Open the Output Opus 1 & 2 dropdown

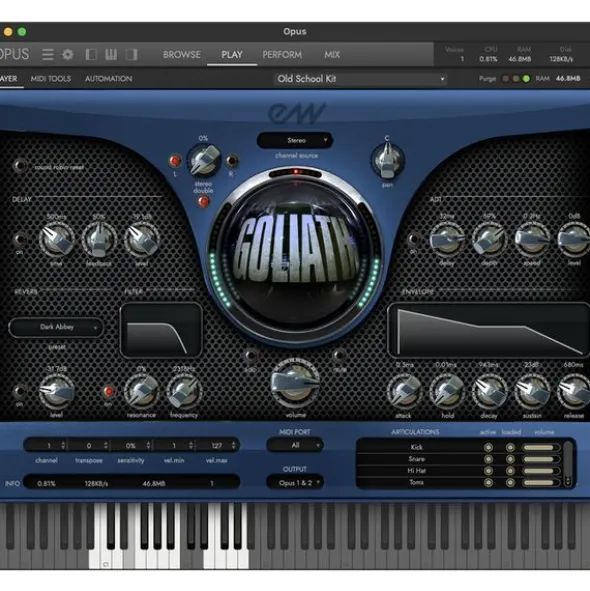(295, 483)
